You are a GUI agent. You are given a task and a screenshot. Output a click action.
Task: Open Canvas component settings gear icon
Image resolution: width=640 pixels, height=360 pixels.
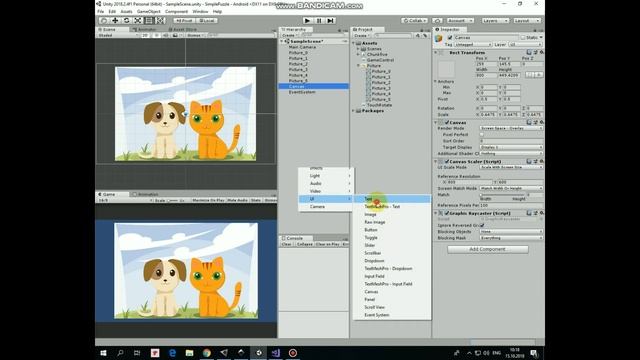541,122
